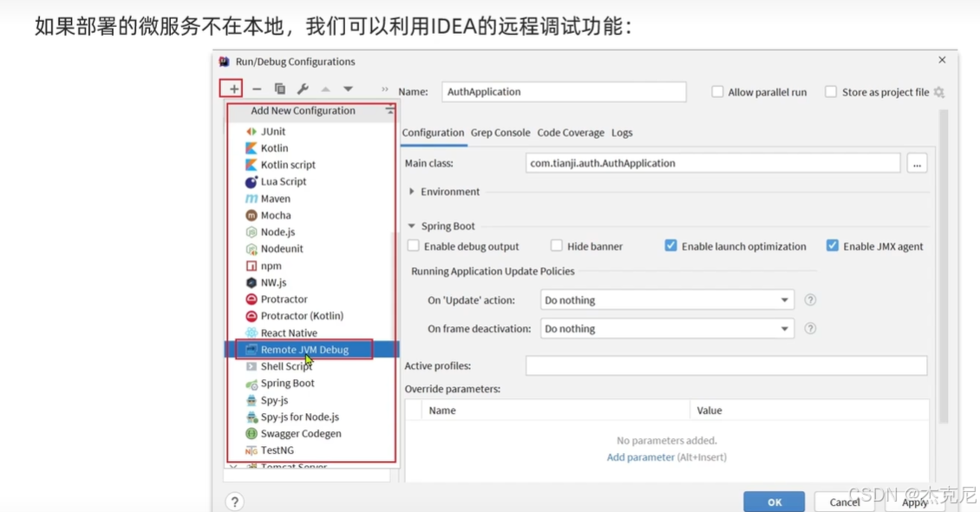Click the Protractor (Kotlin) icon

coord(252,316)
